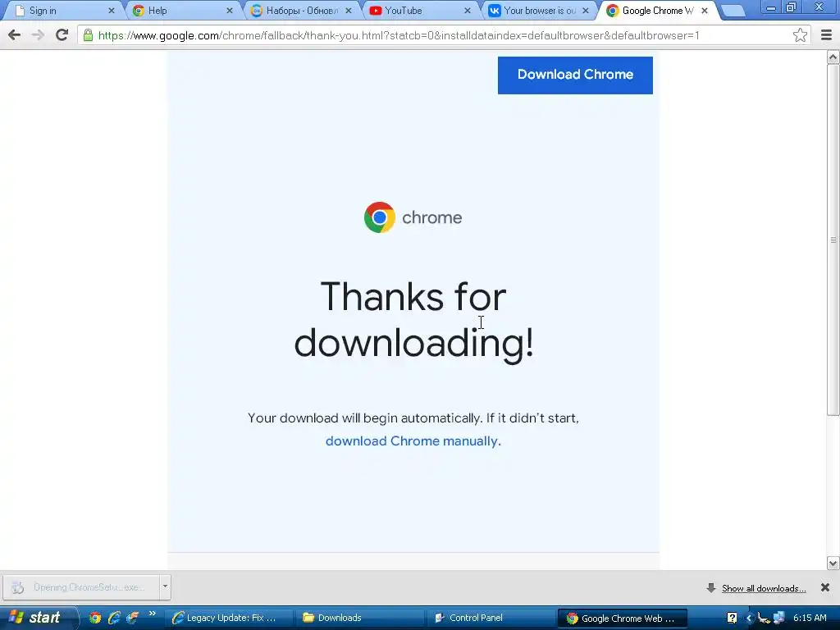Image resolution: width=840 pixels, height=630 pixels.
Task: Click the "chrome" wordmark text
Action: tap(431, 217)
